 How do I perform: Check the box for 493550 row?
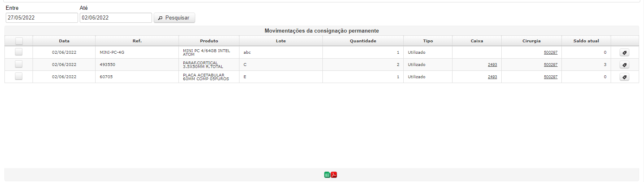(19, 64)
